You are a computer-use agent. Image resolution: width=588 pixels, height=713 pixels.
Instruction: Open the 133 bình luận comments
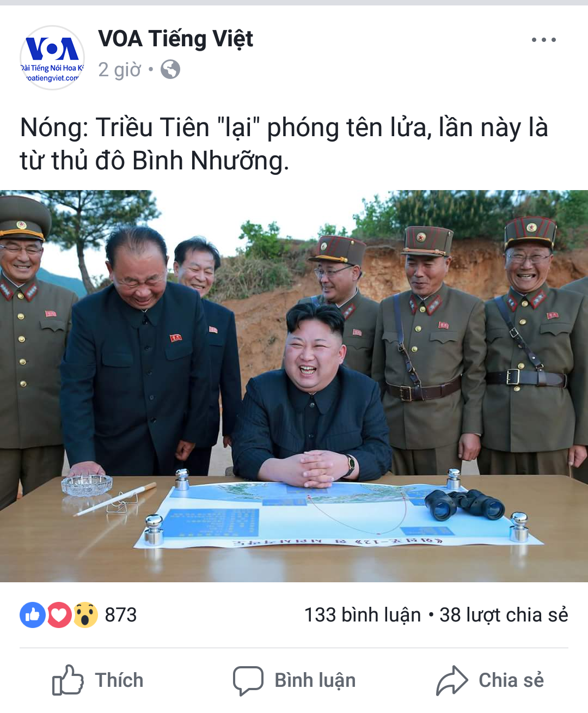(x=363, y=615)
